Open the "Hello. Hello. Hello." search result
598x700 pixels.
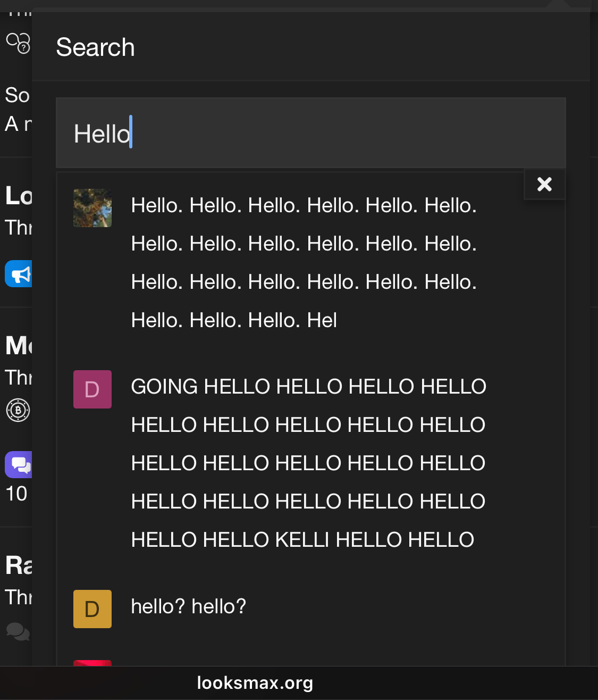(x=304, y=263)
